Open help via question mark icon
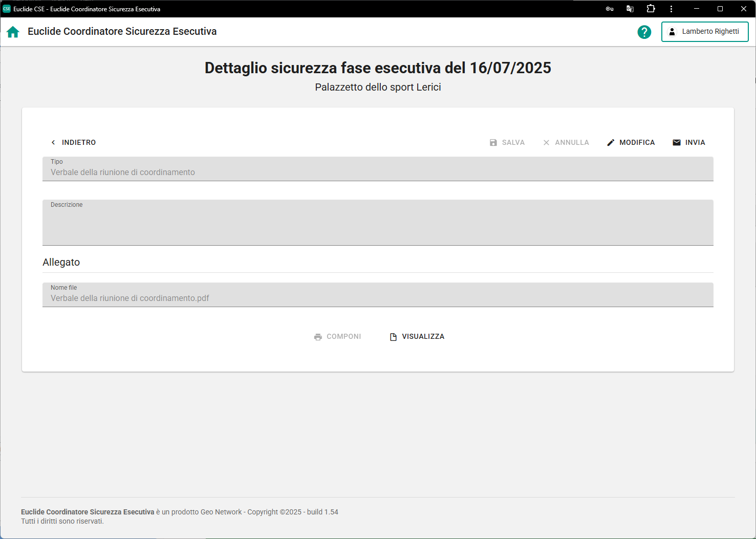The width and height of the screenshot is (756, 539). (x=644, y=32)
